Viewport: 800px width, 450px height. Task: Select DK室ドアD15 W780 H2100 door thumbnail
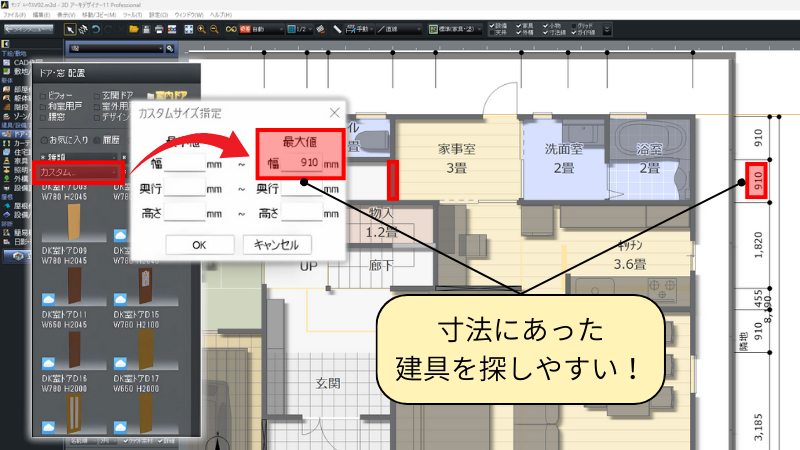145,286
